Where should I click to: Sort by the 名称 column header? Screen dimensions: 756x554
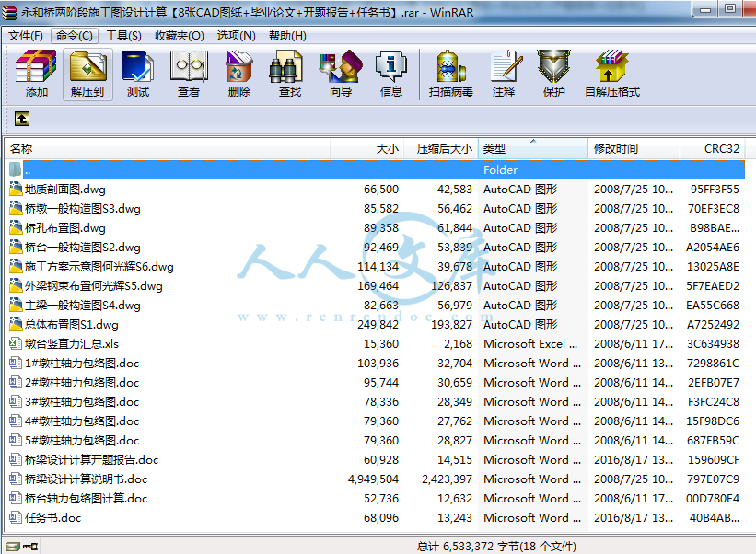pos(168,148)
